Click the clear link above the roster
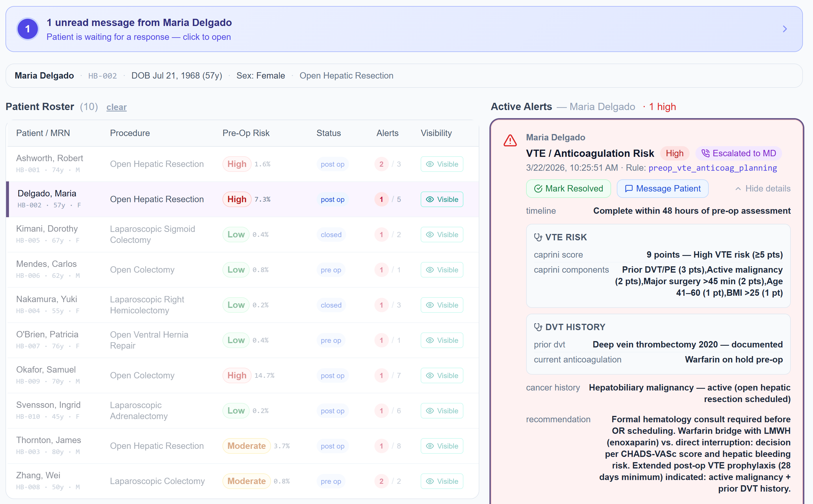This screenshot has height=504, width=813. click(116, 107)
